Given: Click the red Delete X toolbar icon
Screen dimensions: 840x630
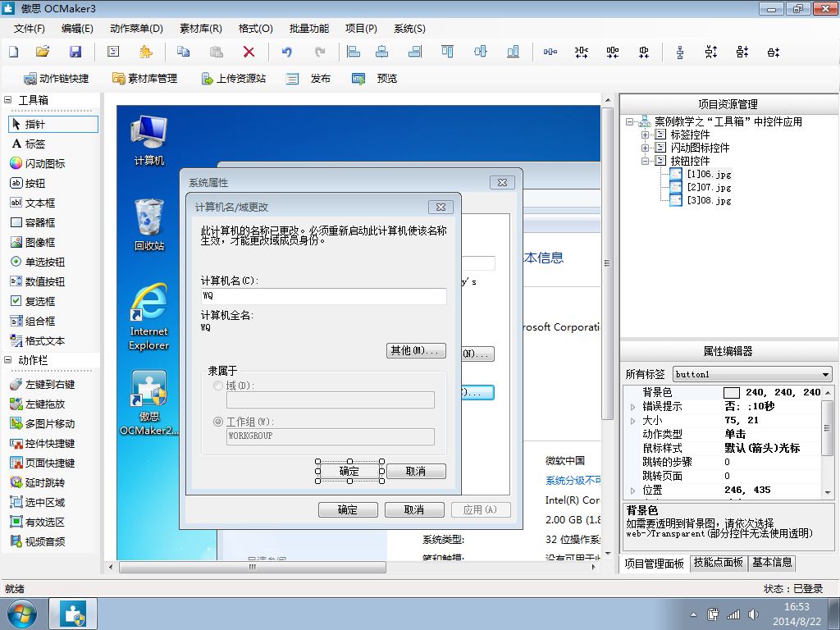Looking at the screenshot, I should [249, 52].
